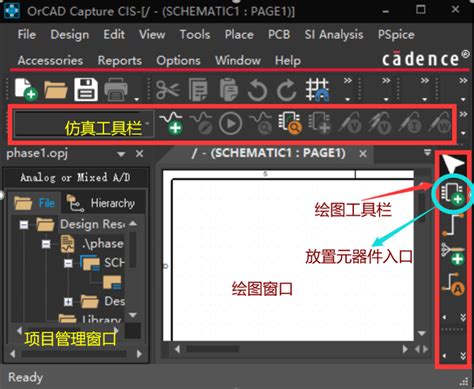
Task: Create a new document with the New icon
Action: [26, 89]
